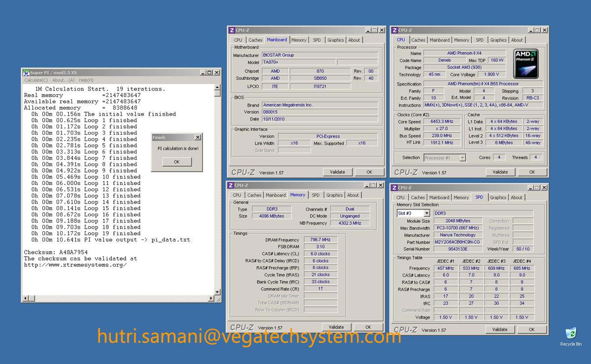Image resolution: width=591 pixels, height=364 pixels.
Task: Open Memory tab in the CPU-tab window
Action: pos(461,40)
